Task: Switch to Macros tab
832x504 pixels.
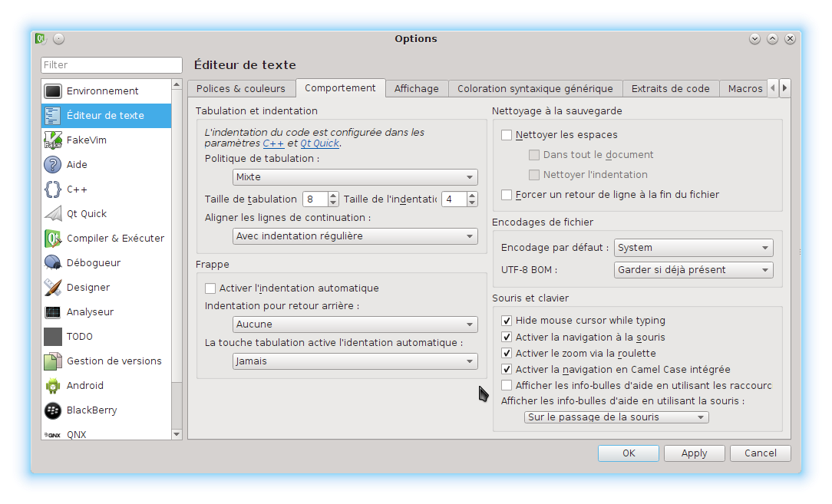Action: (x=745, y=88)
